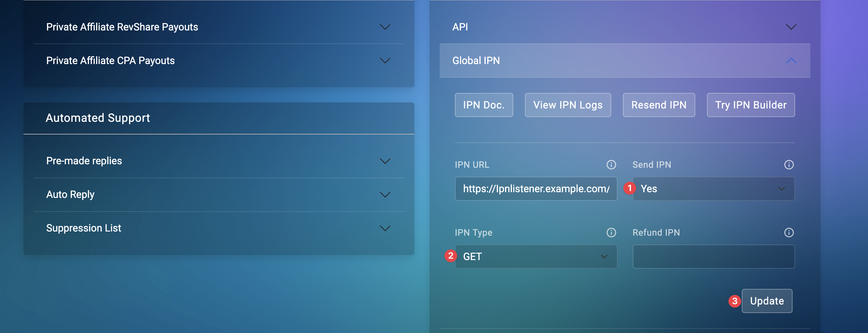868x333 pixels.
Task: Click the Refund IPN info icon
Action: pos(788,232)
